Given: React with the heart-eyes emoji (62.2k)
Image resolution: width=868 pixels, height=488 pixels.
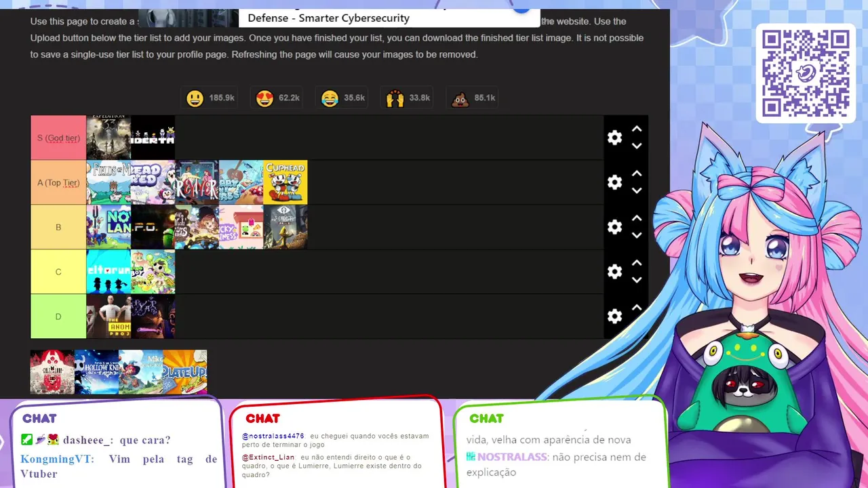Looking at the screenshot, I should click(x=264, y=98).
